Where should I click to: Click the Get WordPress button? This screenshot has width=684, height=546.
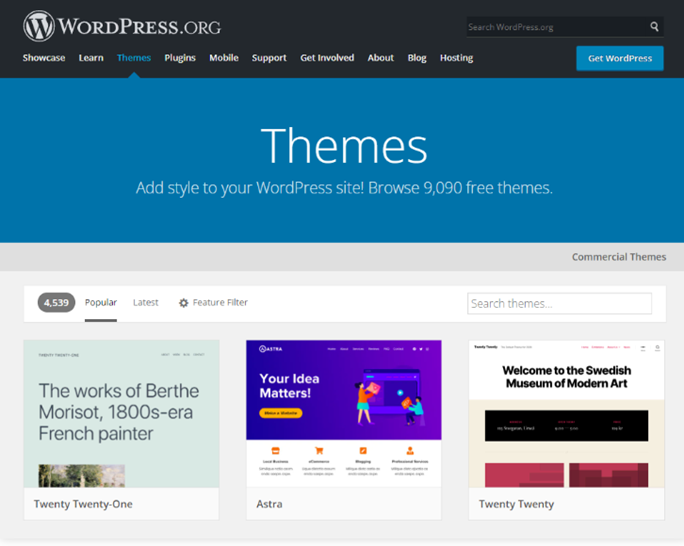[x=620, y=58]
